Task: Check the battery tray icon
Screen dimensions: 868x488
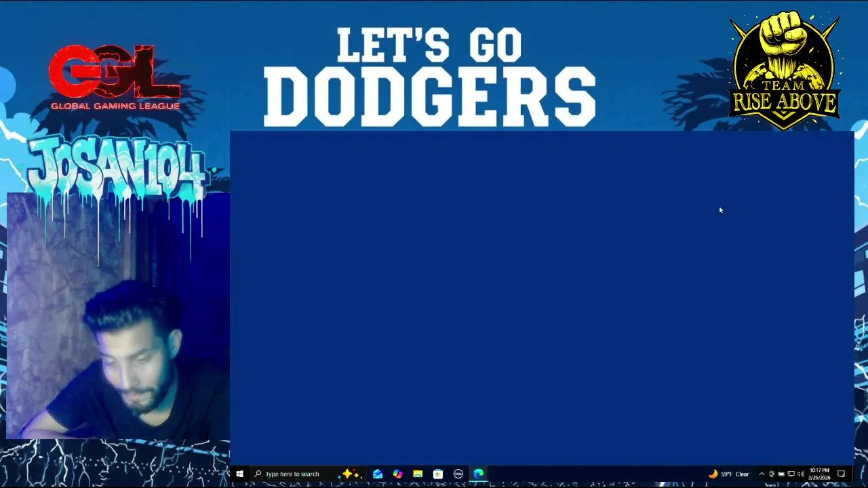Action: (x=781, y=474)
